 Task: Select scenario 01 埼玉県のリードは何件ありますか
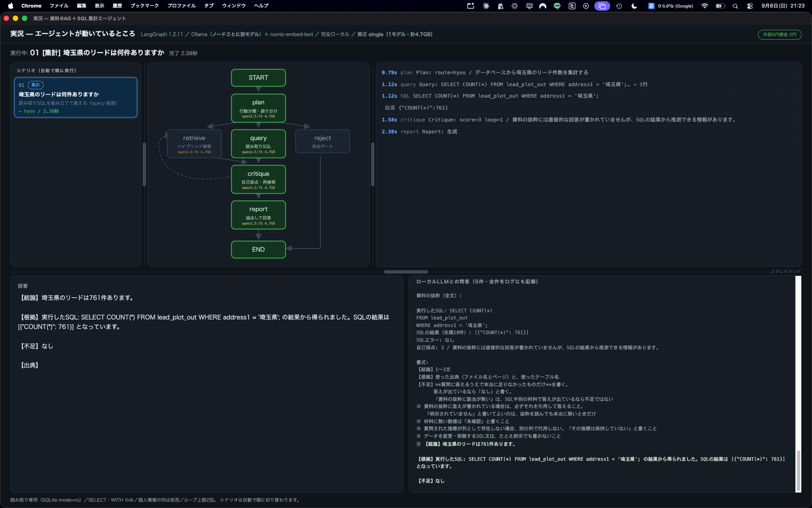pyautogui.click(x=76, y=98)
